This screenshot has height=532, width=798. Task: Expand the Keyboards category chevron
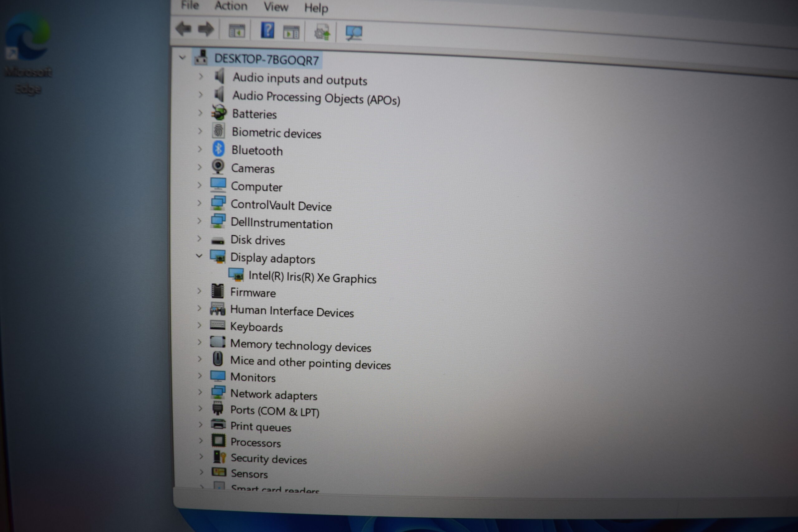(199, 325)
